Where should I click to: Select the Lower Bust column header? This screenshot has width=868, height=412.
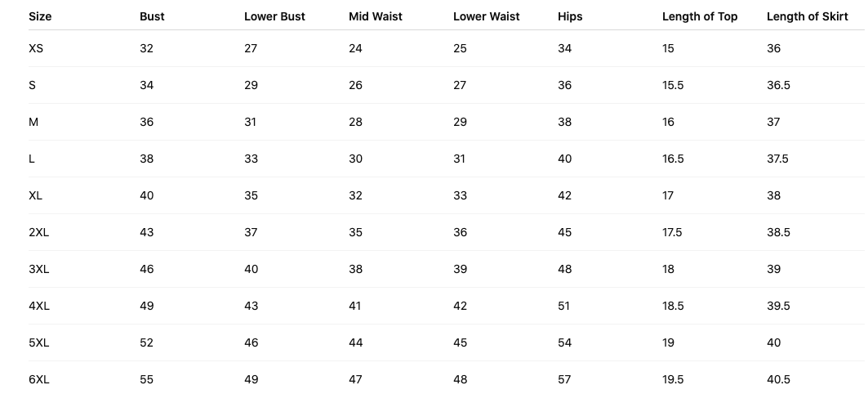point(274,16)
